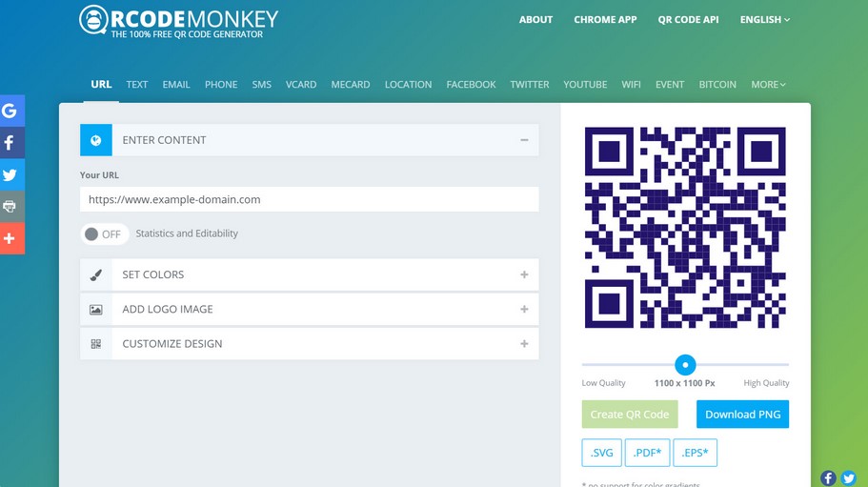
Task: Collapse the Enter Content section
Action: click(524, 140)
